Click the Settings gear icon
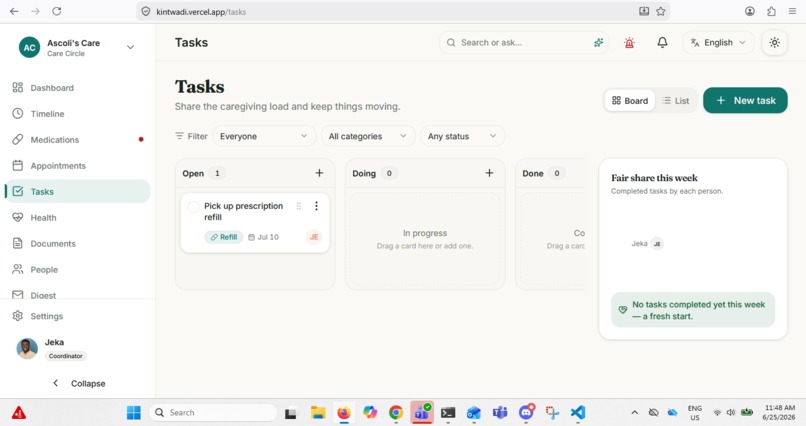The height and width of the screenshot is (426, 806). coord(17,316)
